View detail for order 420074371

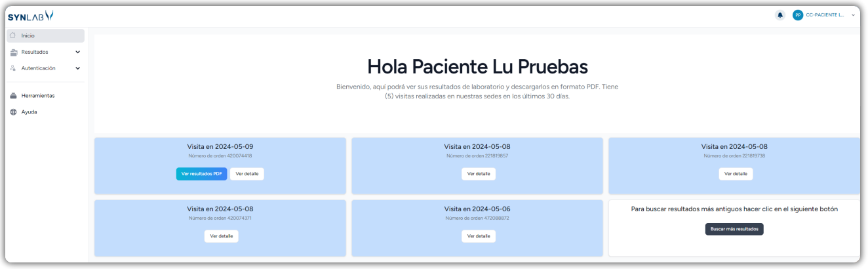pos(222,236)
